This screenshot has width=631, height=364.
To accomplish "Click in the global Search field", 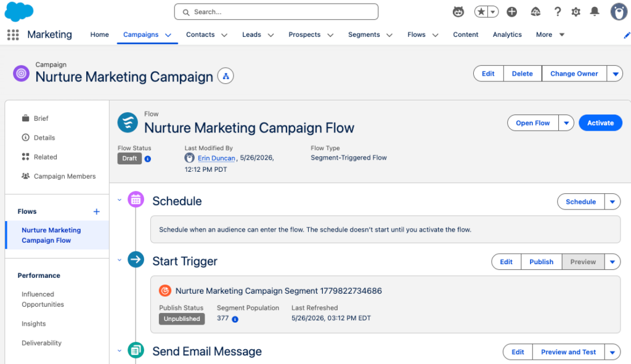I will click(276, 12).
